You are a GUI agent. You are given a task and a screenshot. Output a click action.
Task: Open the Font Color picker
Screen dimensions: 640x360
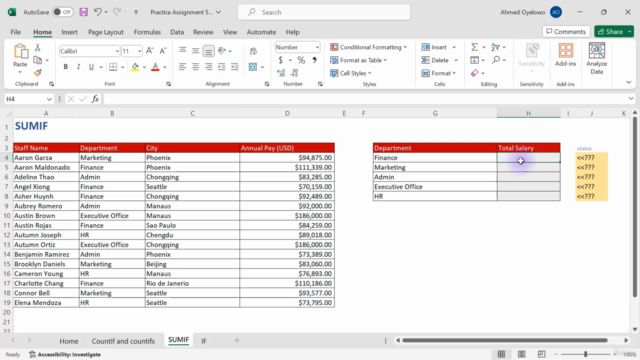pyautogui.click(x=165, y=67)
